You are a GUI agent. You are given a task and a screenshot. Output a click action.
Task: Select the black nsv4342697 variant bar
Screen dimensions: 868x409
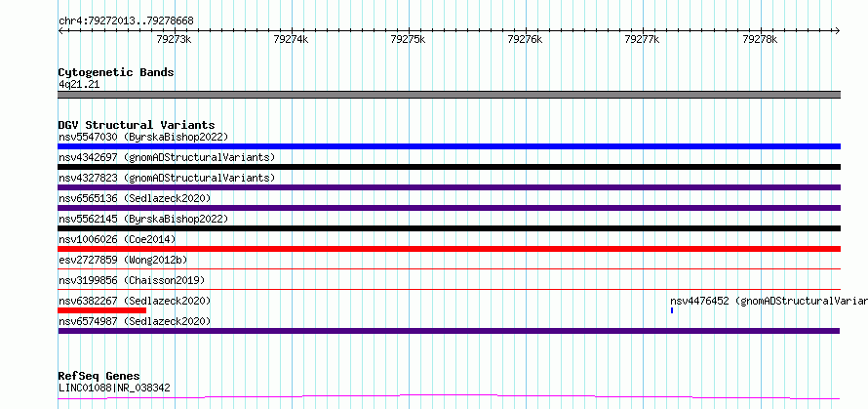[x=449, y=167]
